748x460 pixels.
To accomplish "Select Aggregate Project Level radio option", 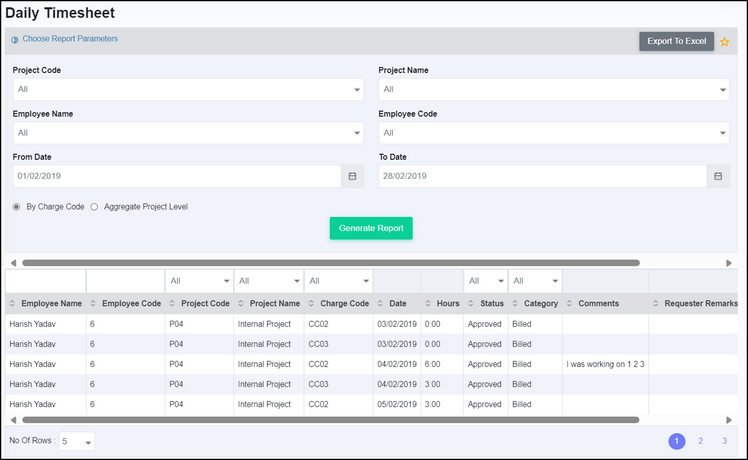I will tap(94, 207).
